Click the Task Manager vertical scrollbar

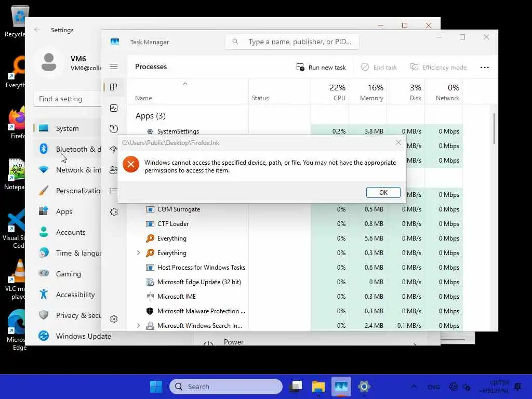[494, 129]
